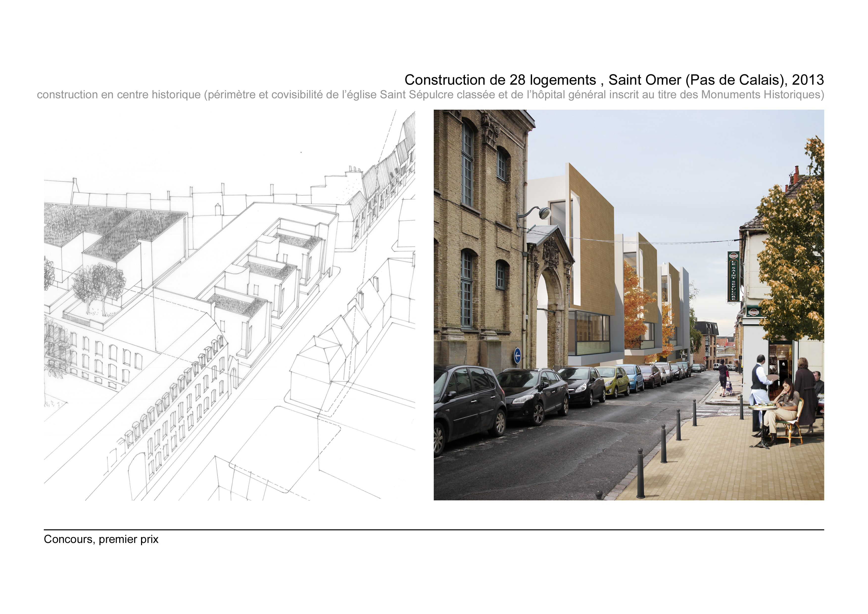Click the blue arrow road sign
The width and height of the screenshot is (868, 614).
[518, 356]
